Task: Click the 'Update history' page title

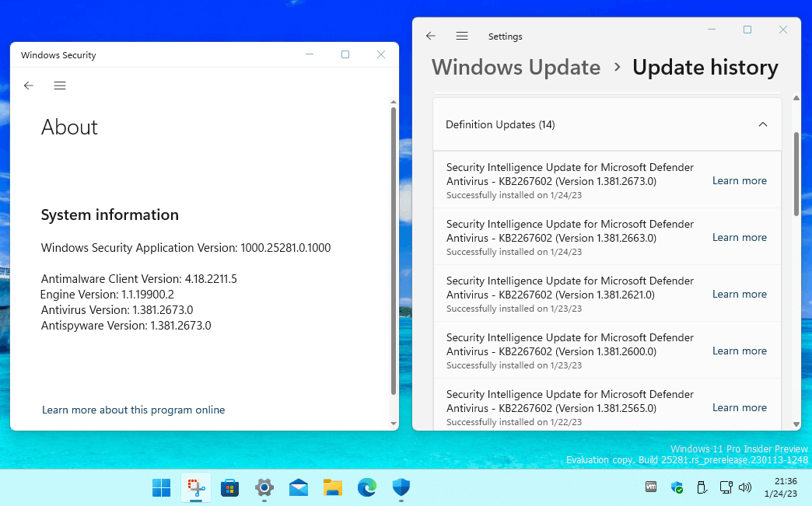Action: (x=705, y=68)
